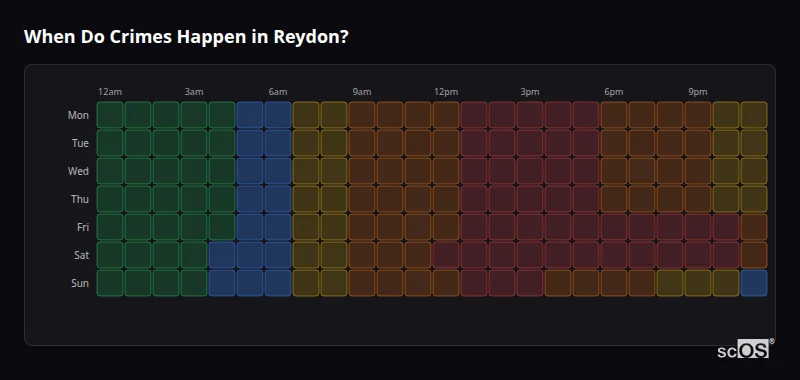This screenshot has height=380, width=800.
Task: Select the Saturday 12pm red heatmap cell
Action: click(x=446, y=255)
